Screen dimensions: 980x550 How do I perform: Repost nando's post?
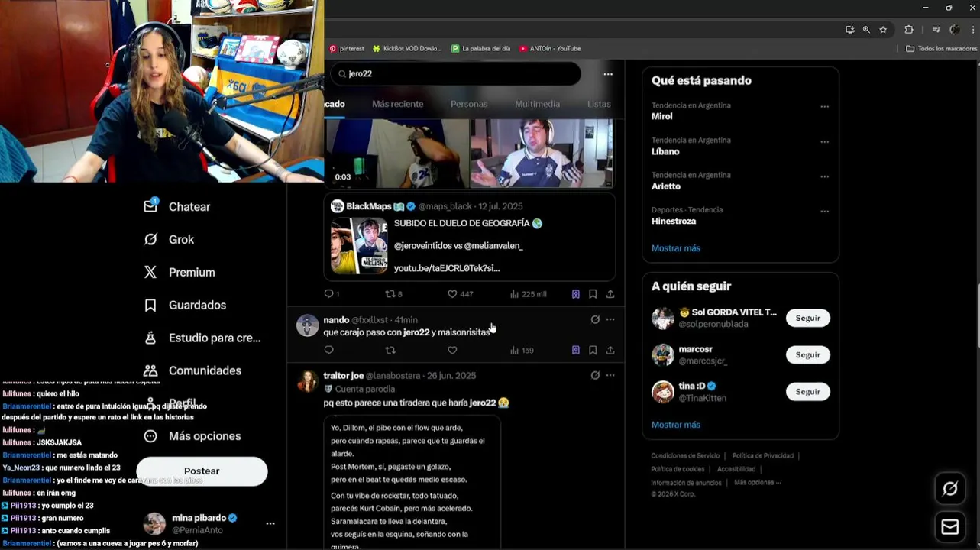click(x=390, y=350)
